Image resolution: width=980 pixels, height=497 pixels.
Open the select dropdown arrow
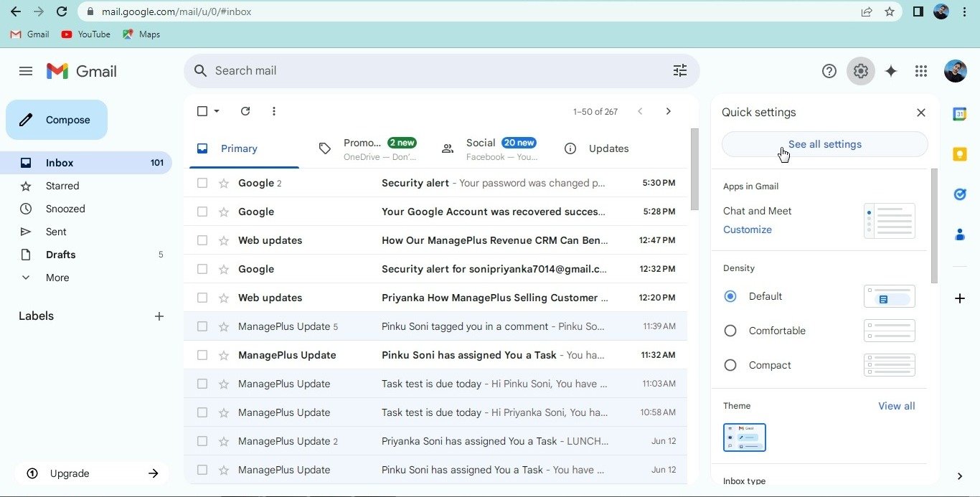click(217, 111)
